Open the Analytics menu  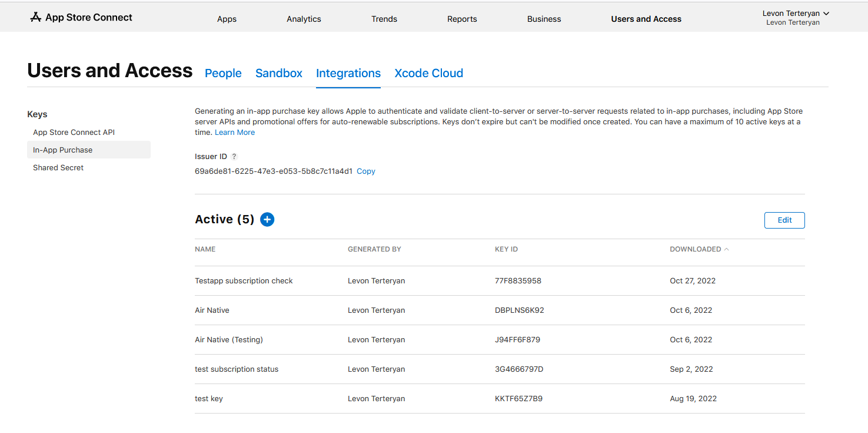click(x=304, y=19)
